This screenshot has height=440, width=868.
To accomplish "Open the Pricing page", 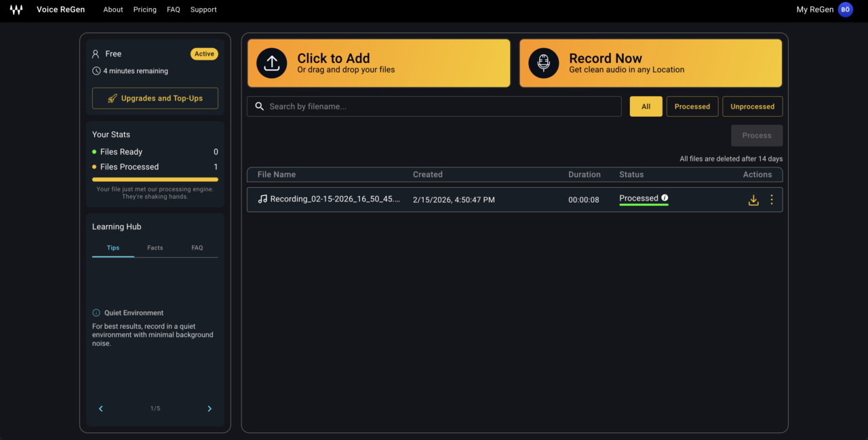I will (145, 9).
